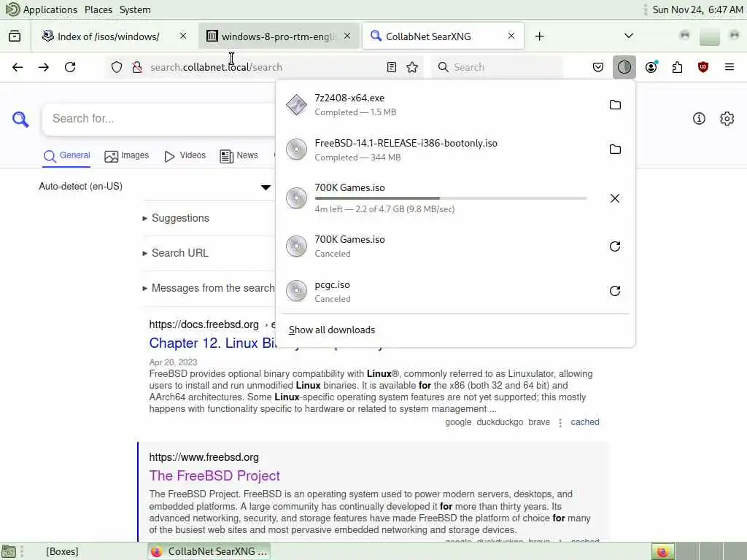Click the address bar URL search.collabnet.local
Screen dimensions: 747x560
(216, 67)
